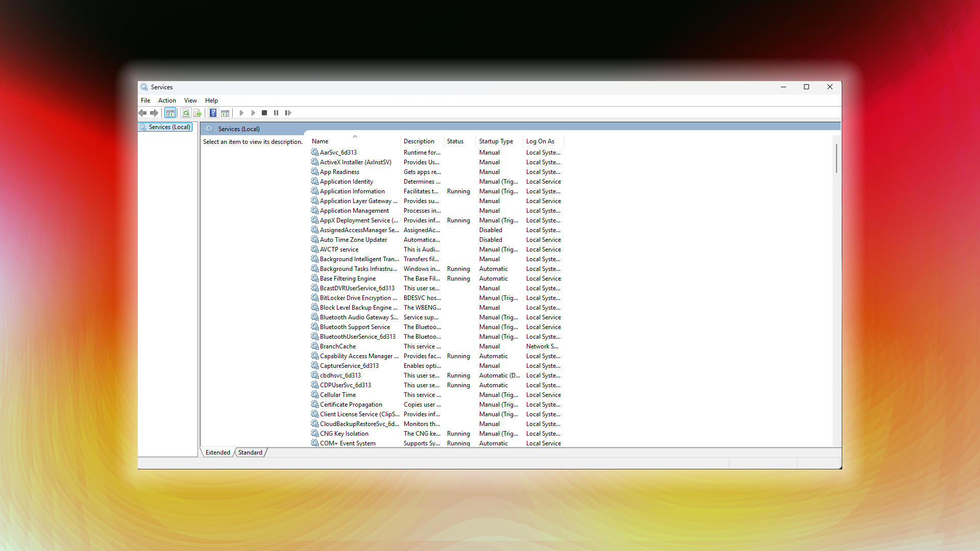Click the Services icon in the title bar
This screenshot has width=980, height=551.
[144, 87]
